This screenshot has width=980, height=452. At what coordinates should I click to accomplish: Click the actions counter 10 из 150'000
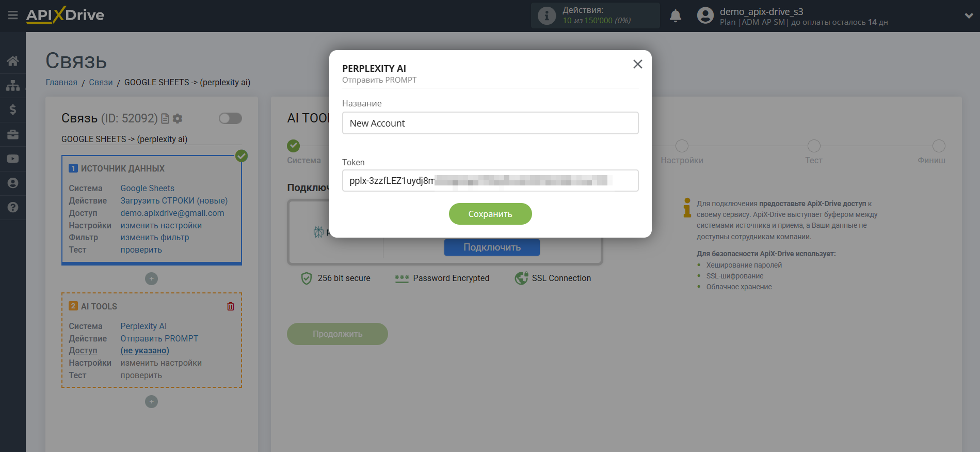[587, 21]
